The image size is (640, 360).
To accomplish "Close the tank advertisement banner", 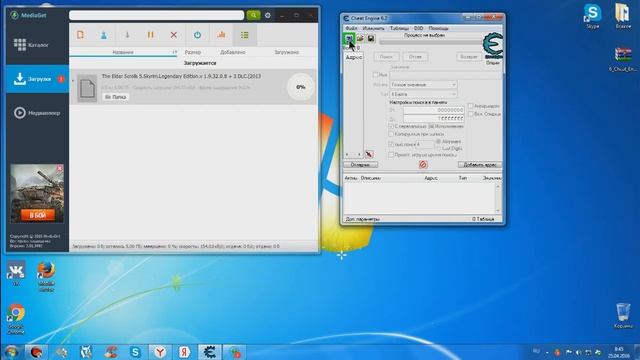I will coord(60,168).
